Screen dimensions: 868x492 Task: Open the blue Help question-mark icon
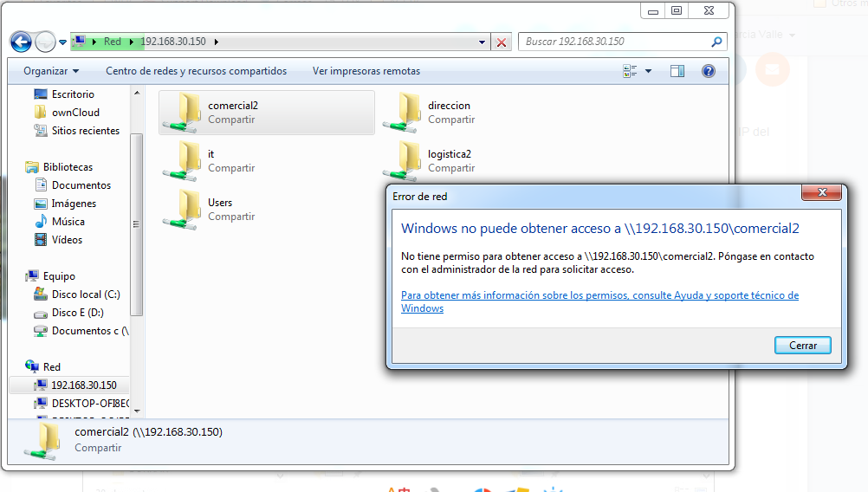708,71
